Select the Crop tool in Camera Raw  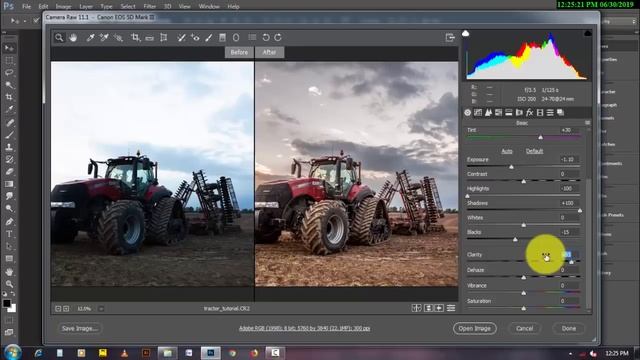pyautogui.click(x=136, y=38)
